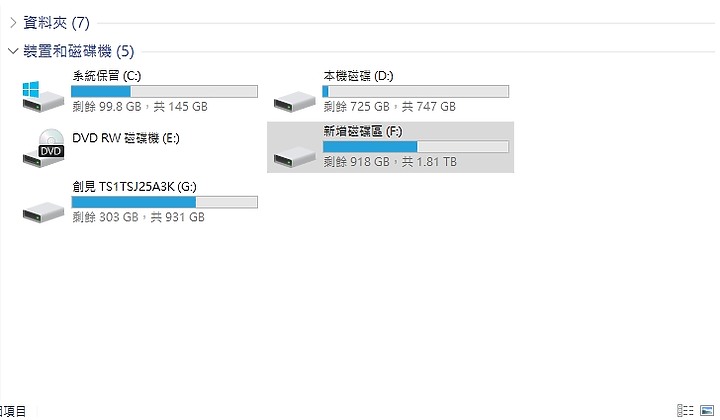This screenshot has width=720, height=420.
Task: Click the 資料夾 (7) group header
Action: pyautogui.click(x=56, y=22)
